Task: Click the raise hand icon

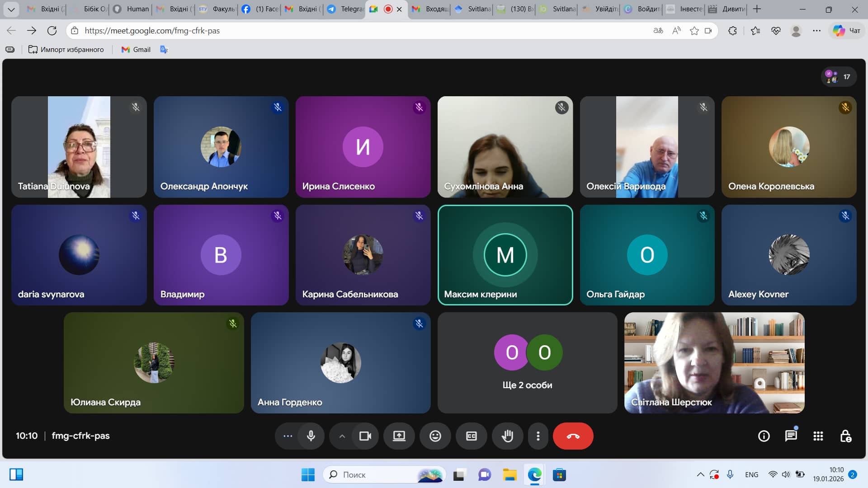Action: [507, 436]
